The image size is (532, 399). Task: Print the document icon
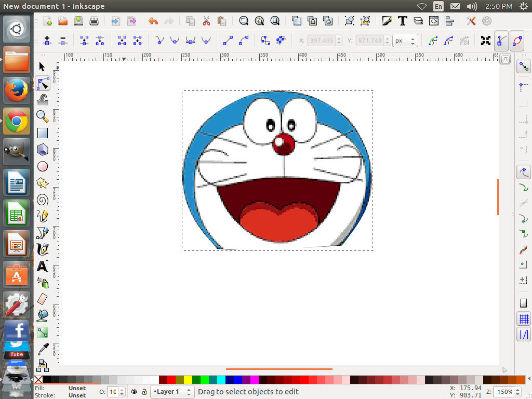coord(94,21)
